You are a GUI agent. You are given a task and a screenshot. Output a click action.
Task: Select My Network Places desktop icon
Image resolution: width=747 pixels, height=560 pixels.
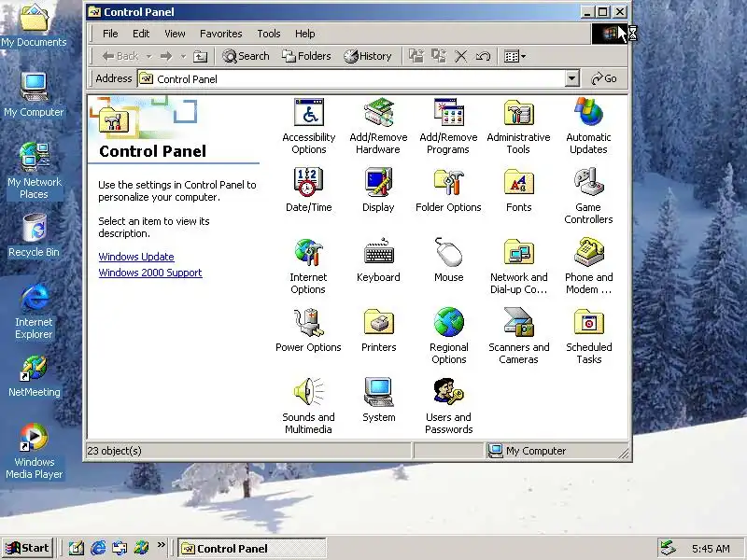34,171
